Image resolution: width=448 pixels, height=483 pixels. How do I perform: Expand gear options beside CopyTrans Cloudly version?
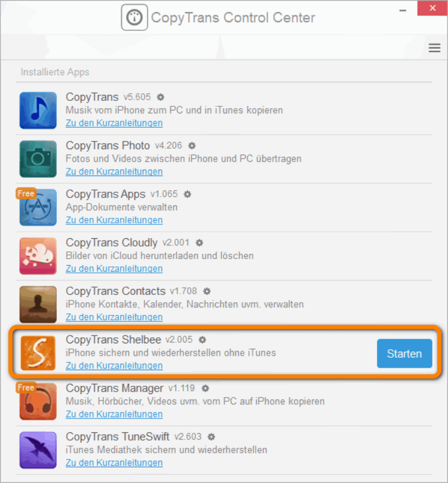[x=200, y=243]
